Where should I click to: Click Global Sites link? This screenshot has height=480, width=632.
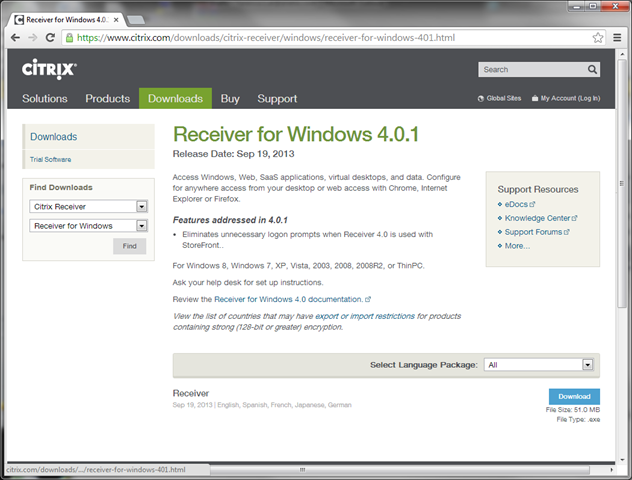[504, 98]
